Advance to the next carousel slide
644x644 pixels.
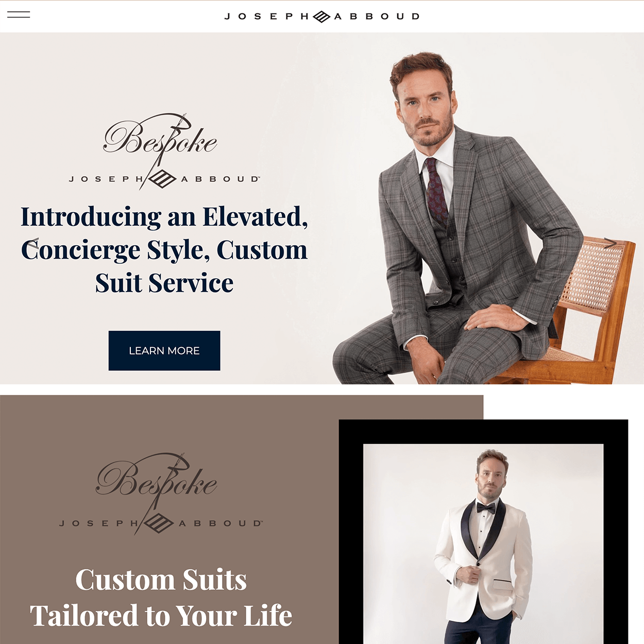point(610,243)
